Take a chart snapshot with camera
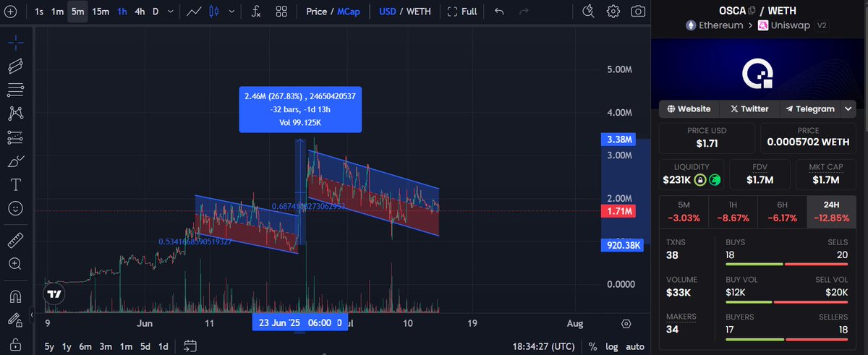The height and width of the screenshot is (355, 868). coord(638,12)
